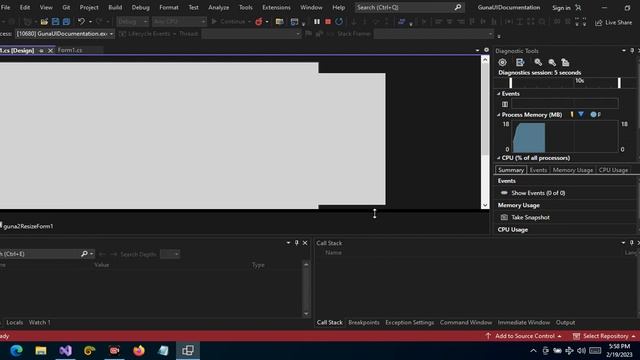Open Microsoft Edge from the taskbar
Viewport: 640px width, 360px height.
16,351
